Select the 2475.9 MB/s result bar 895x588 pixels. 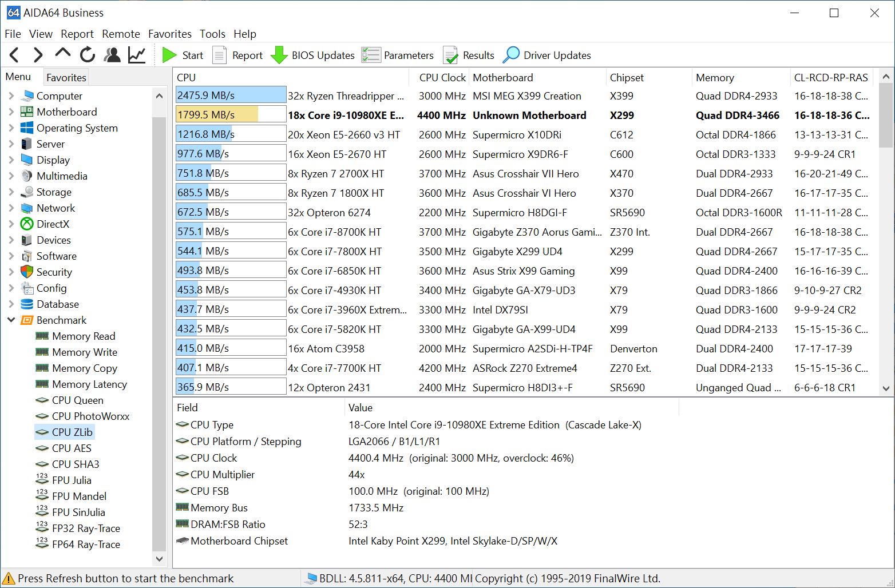coord(231,96)
